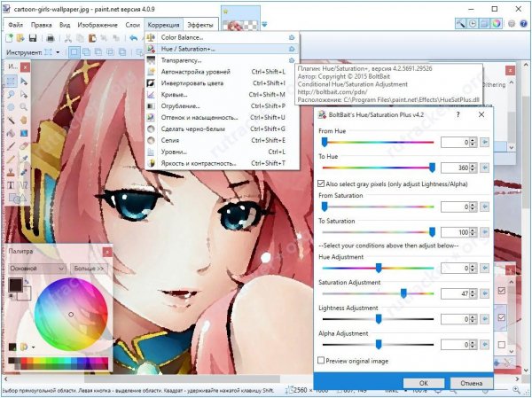Toggle top layer visibility checkbox in Layers
Image resolution: width=532 pixels, height=398 pixels.
click(502, 291)
